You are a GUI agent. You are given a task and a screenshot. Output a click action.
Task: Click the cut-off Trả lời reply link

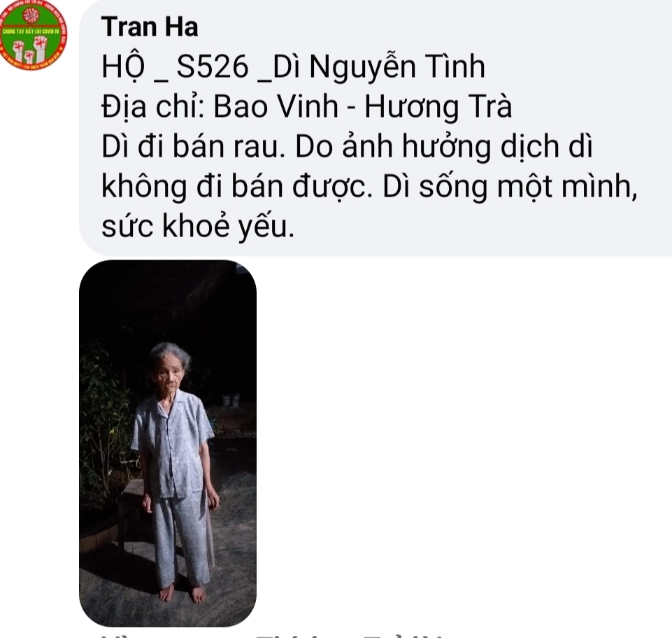pos(403,636)
